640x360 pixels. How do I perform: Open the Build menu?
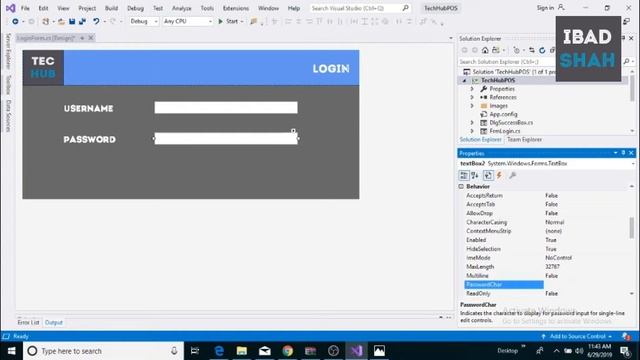(x=111, y=8)
